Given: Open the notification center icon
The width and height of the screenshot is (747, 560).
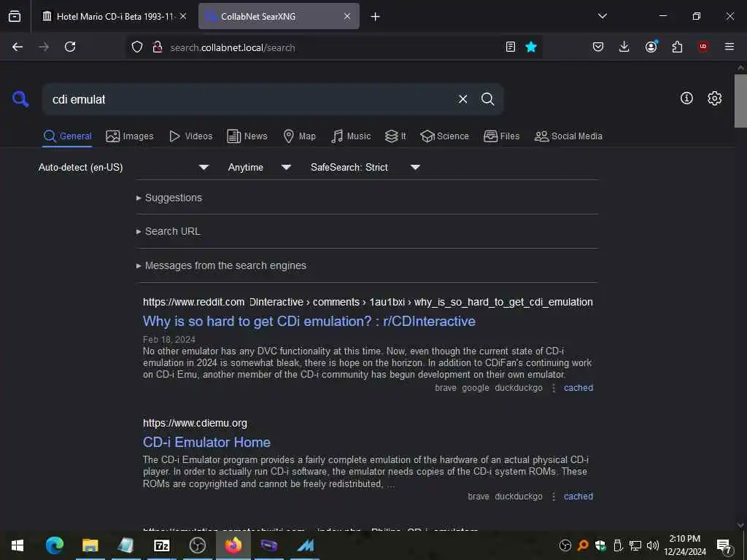Looking at the screenshot, I should tap(724, 545).
